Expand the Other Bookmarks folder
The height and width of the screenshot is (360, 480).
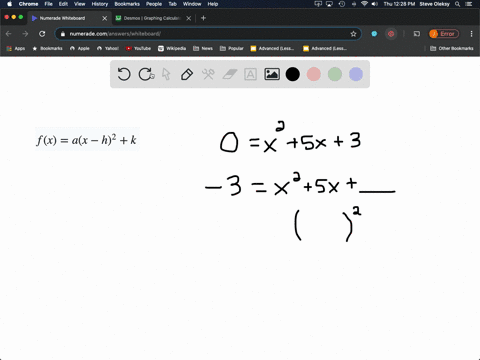coord(452,48)
